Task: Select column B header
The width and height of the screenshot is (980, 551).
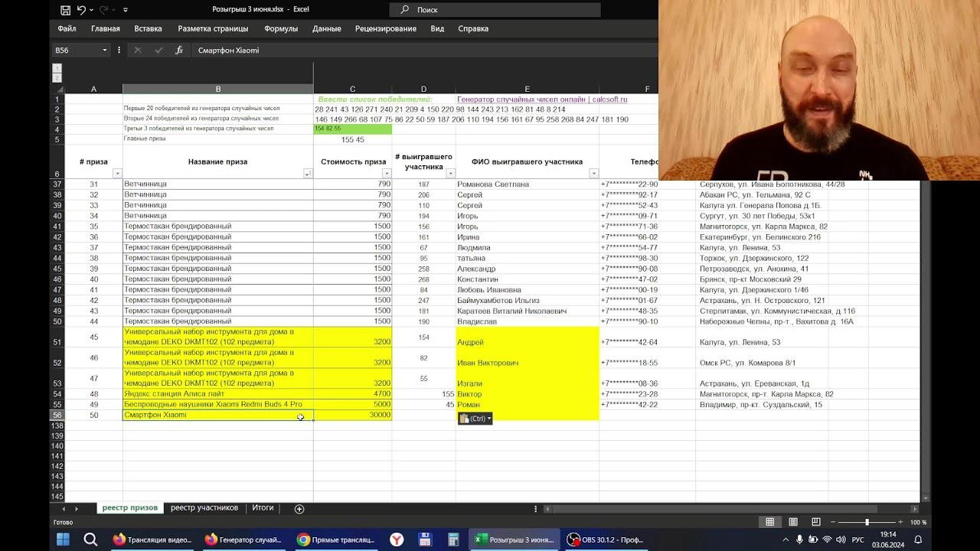Action: pos(218,89)
